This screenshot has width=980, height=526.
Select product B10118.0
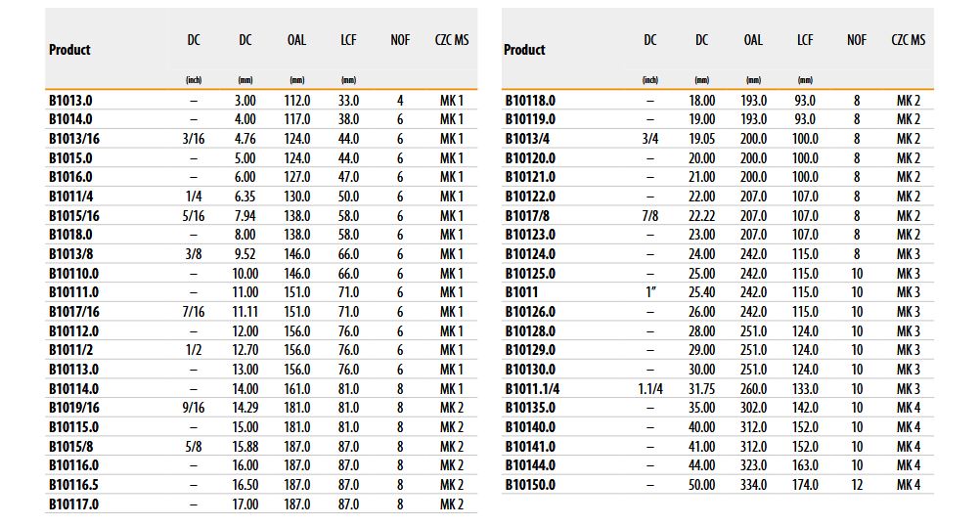click(x=530, y=100)
